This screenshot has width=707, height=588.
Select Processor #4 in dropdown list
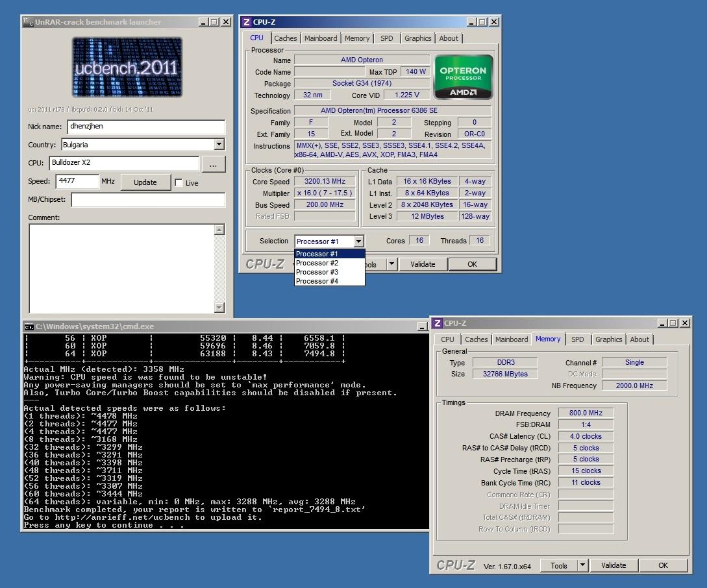(329, 281)
